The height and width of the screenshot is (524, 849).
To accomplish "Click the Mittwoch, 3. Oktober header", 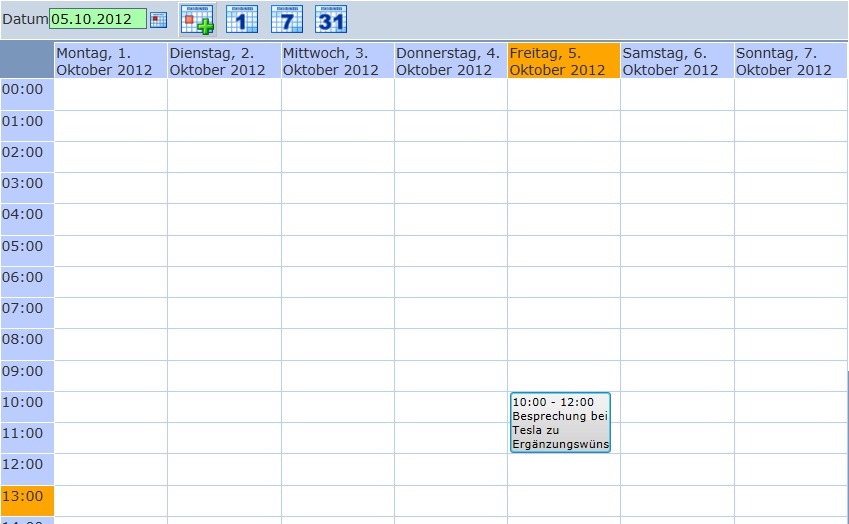I will (x=337, y=61).
